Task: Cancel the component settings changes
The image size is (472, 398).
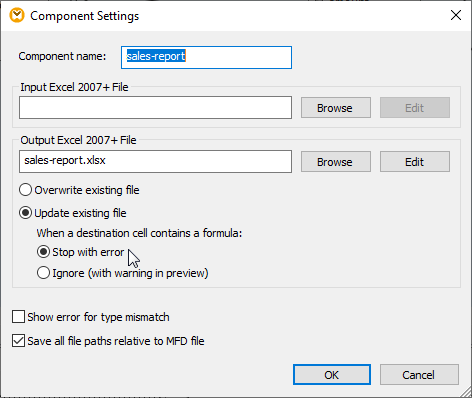Action: (419, 375)
